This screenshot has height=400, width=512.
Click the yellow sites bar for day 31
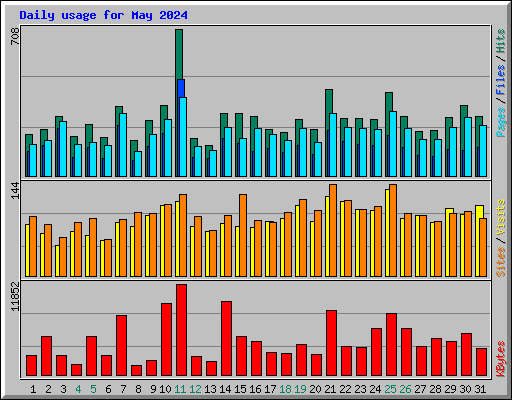(x=479, y=212)
